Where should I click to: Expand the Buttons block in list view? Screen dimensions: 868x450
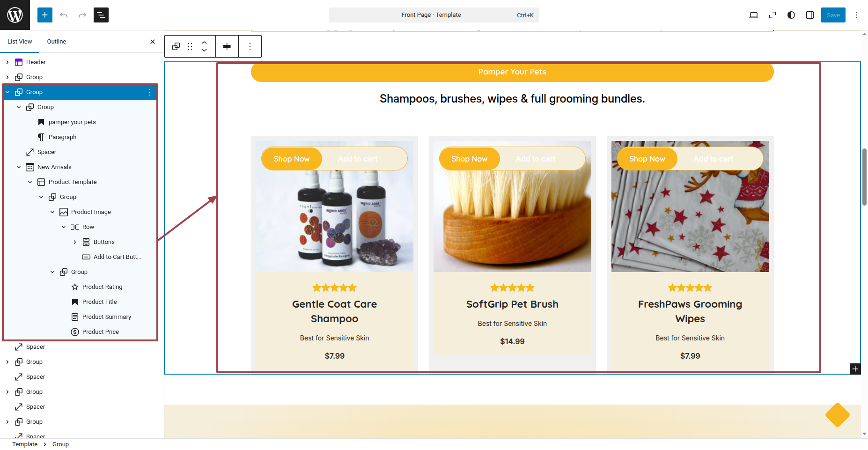[75, 242]
